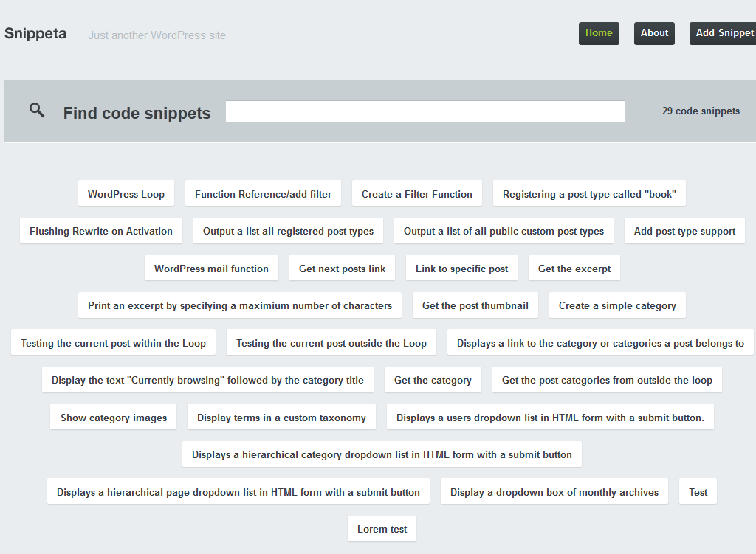This screenshot has height=554, width=756.
Task: Click the magnifying glass search icon
Action: pos(37,111)
